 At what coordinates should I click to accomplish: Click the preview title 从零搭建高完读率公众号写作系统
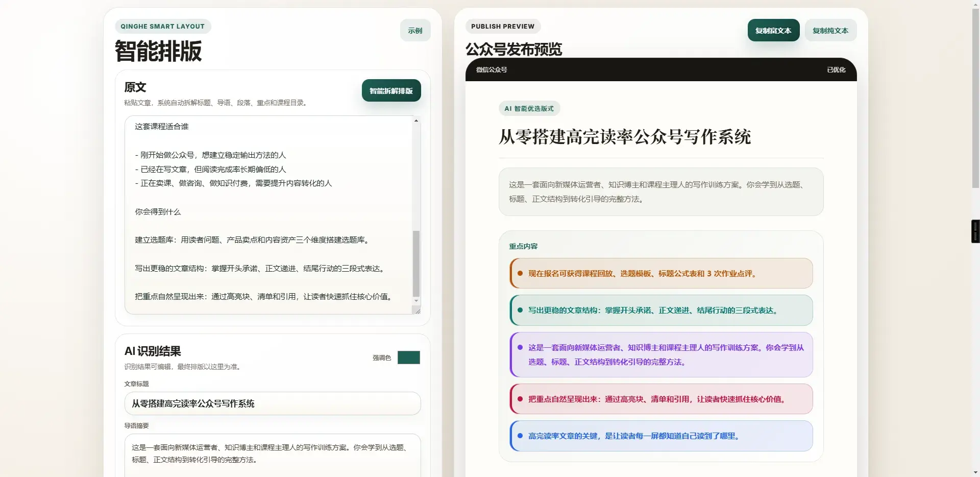tap(624, 137)
